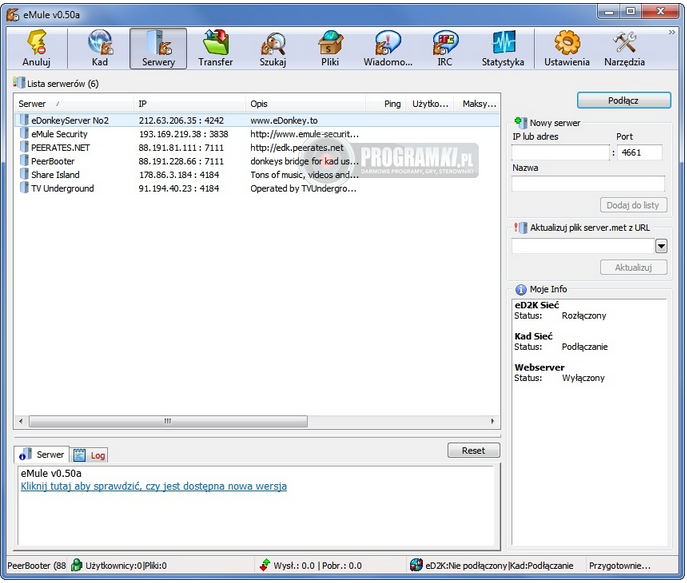Click the Nowy serwer section icon
Screen dimensions: 687x583
pyautogui.click(x=521, y=122)
